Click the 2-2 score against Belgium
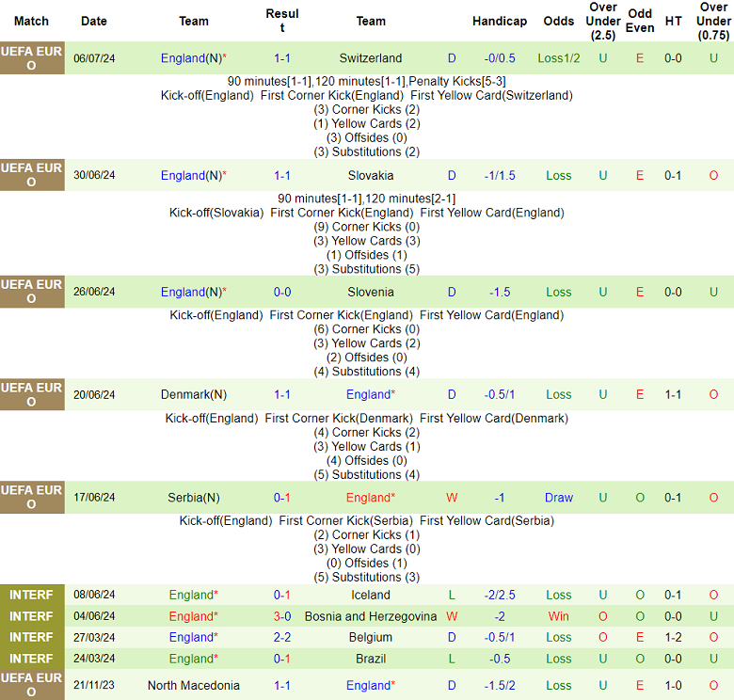734x700 pixels. 282,637
